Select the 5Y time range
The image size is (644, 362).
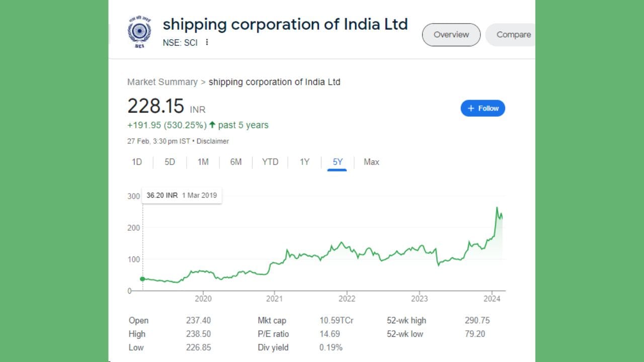coord(337,162)
